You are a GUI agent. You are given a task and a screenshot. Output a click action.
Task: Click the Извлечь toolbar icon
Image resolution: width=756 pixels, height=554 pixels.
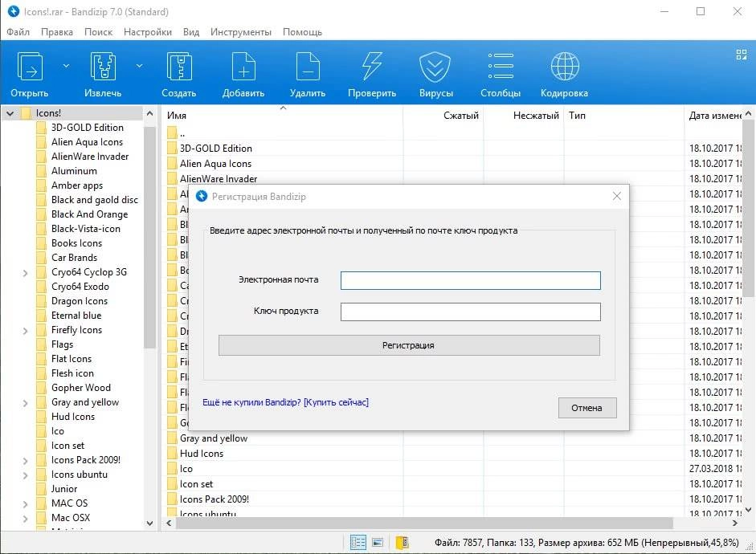point(103,67)
